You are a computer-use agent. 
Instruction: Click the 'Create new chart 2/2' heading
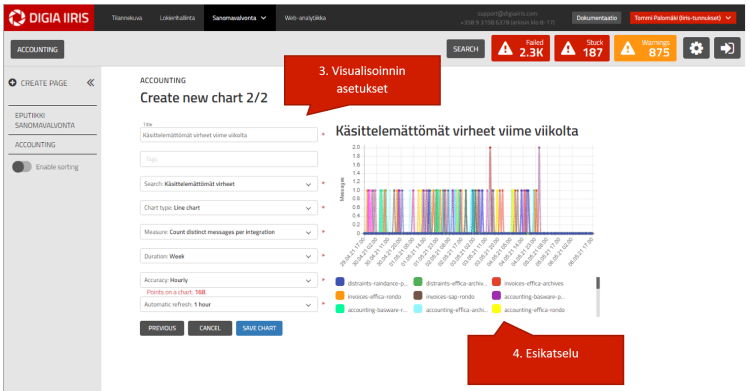coord(204,98)
